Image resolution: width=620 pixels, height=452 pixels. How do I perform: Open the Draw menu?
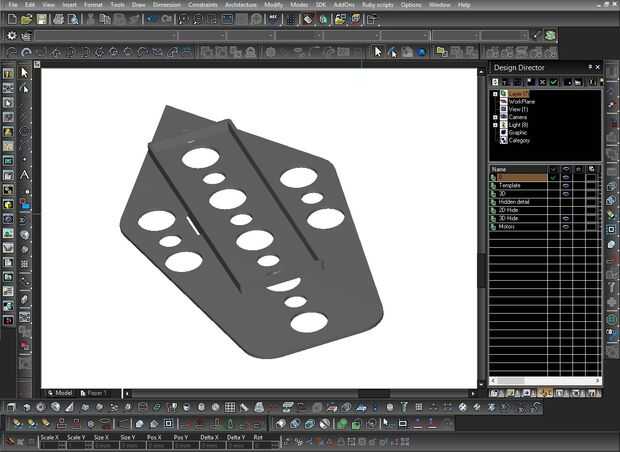click(x=138, y=5)
